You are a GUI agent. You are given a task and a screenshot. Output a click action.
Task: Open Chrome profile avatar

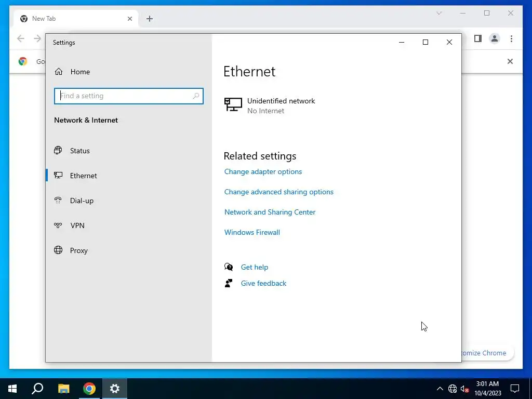click(495, 38)
